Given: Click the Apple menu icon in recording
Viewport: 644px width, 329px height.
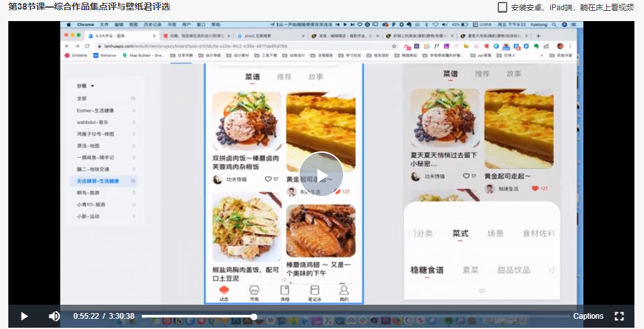Looking at the screenshot, I should (x=69, y=25).
